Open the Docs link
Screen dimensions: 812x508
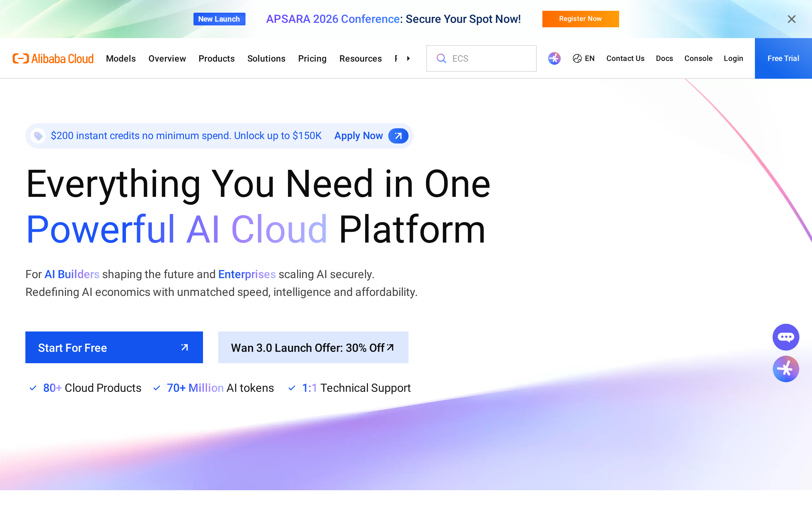[665, 58]
